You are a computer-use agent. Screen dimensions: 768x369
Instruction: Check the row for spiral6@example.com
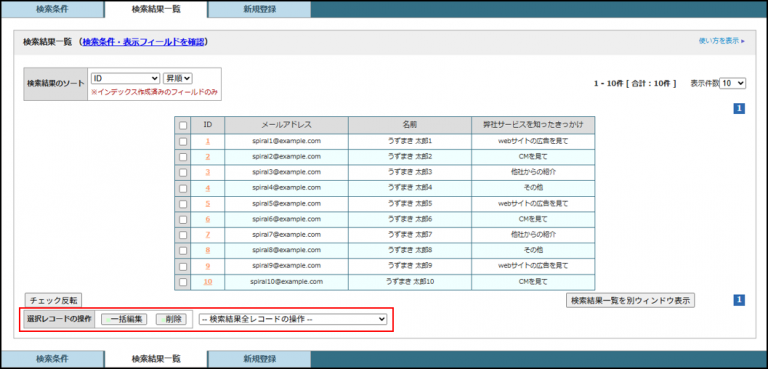coord(183,219)
